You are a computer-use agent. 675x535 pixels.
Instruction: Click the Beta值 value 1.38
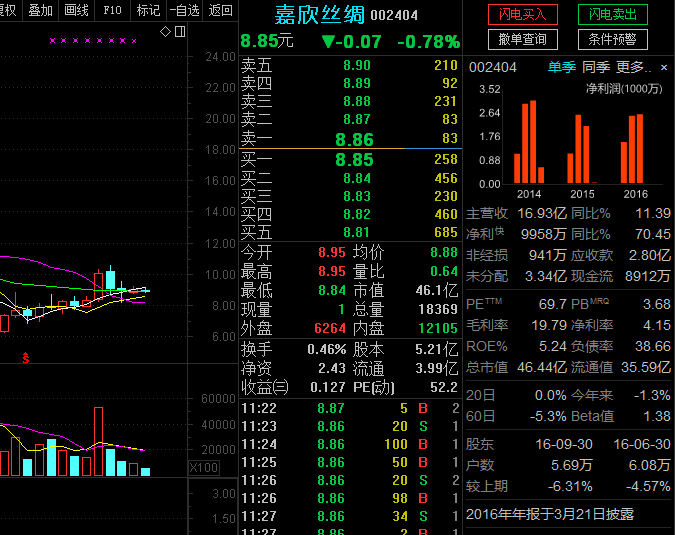[656, 416]
